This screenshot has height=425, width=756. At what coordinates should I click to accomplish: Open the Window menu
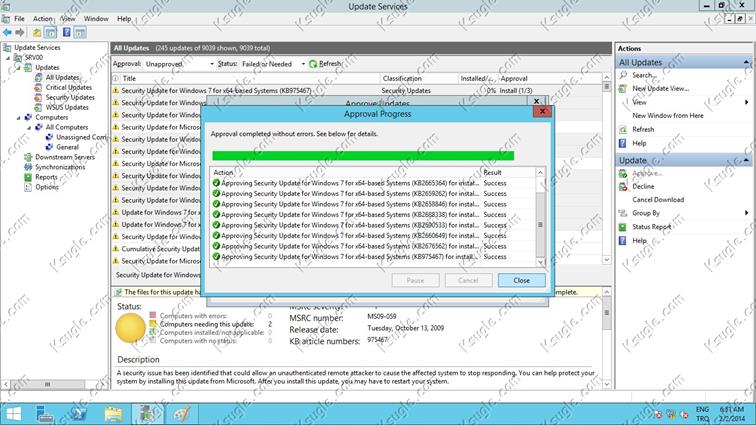point(96,19)
